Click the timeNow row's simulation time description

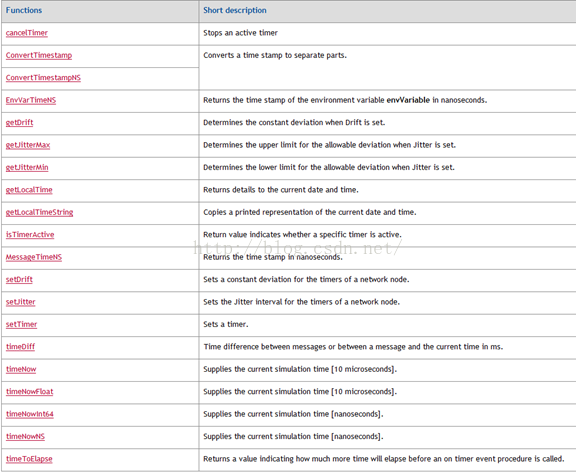coord(300,369)
